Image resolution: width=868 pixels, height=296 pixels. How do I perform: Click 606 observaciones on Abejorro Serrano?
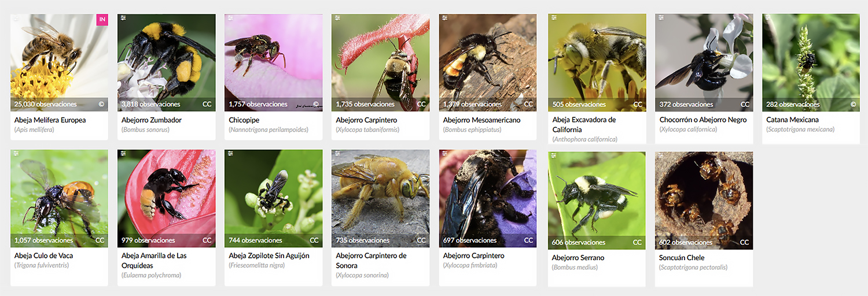pos(579,242)
